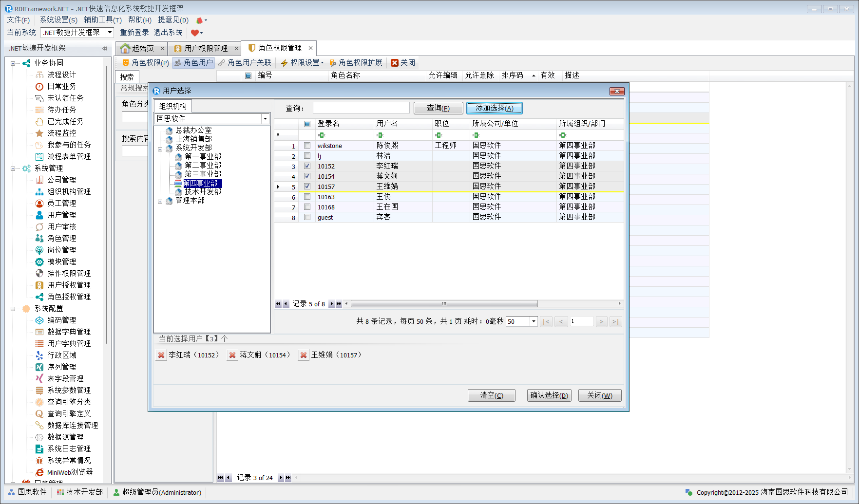
Task: Click red X beside 王维娟 (10157)
Action: 304,355
